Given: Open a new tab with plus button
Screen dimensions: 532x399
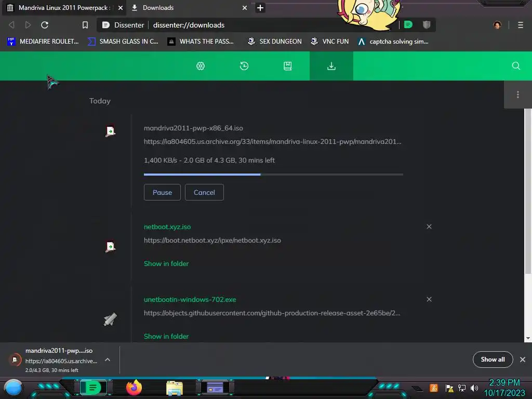Looking at the screenshot, I should click(260, 8).
